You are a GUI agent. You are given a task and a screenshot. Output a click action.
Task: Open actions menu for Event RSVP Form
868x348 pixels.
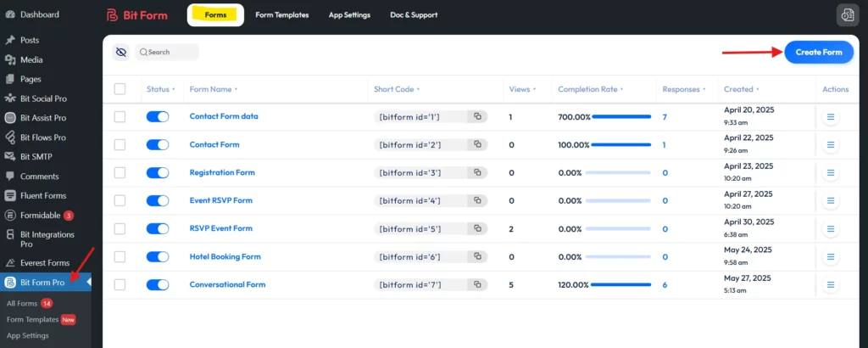831,201
